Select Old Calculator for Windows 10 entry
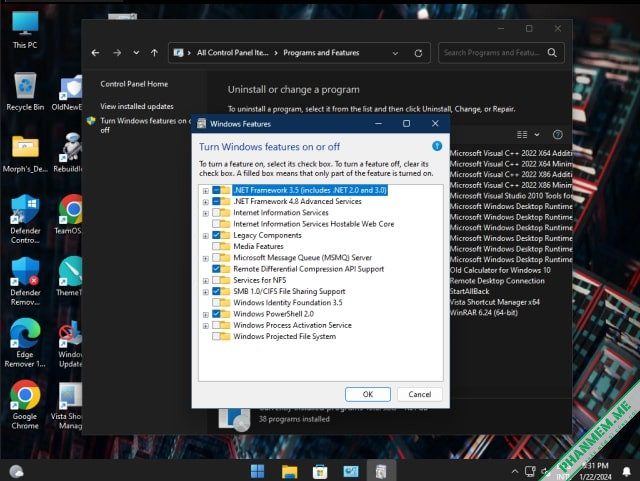Image resolution: width=640 pixels, height=481 pixels. 500,270
